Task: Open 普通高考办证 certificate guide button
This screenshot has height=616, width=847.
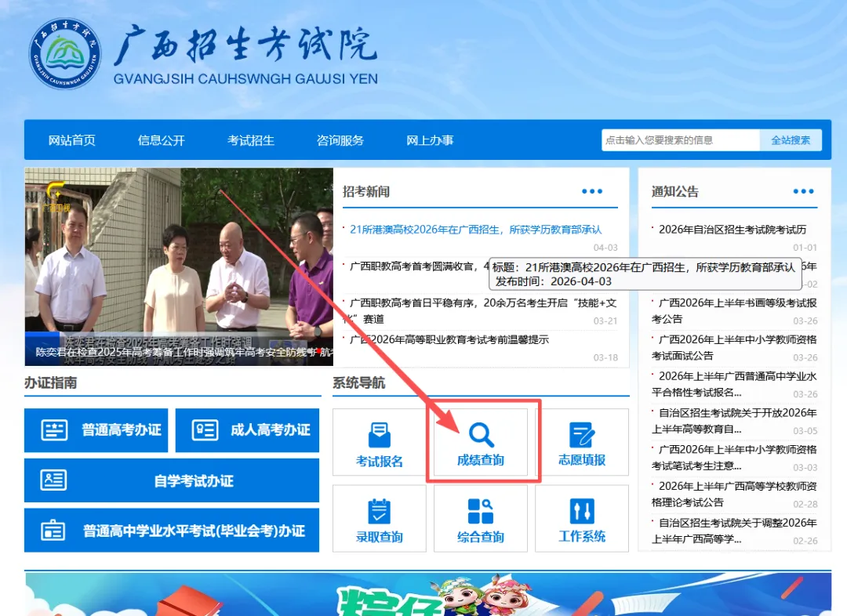Action: [x=96, y=430]
